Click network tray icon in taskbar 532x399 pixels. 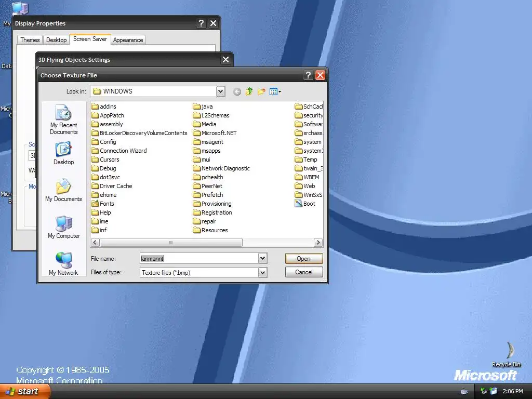(x=484, y=391)
